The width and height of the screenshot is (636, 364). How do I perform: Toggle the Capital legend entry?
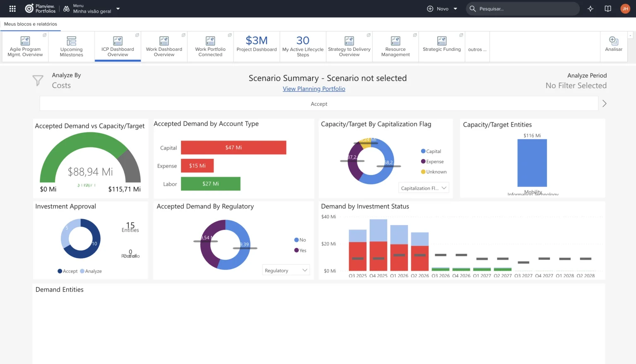tap(431, 151)
